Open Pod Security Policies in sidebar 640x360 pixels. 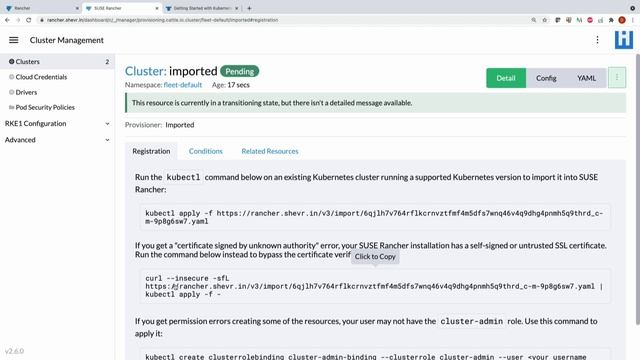[x=45, y=107]
